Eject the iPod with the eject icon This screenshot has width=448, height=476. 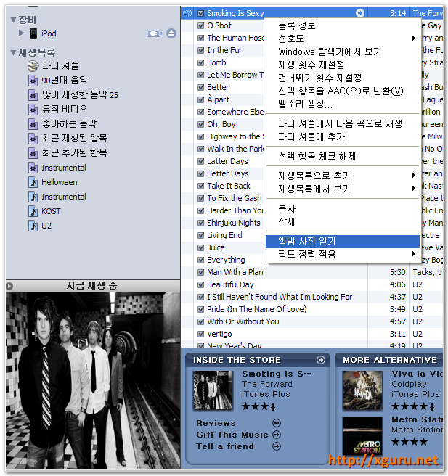click(171, 33)
